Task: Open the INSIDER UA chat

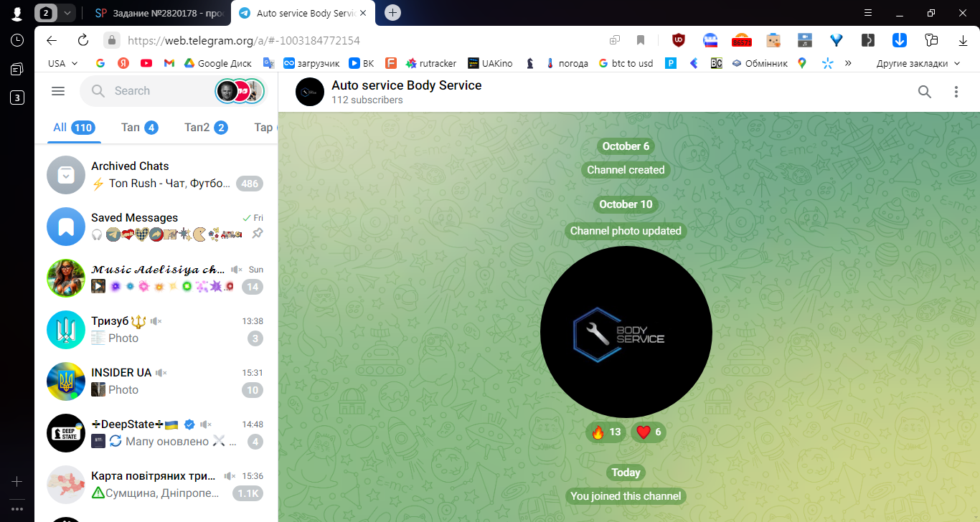Action: point(156,381)
